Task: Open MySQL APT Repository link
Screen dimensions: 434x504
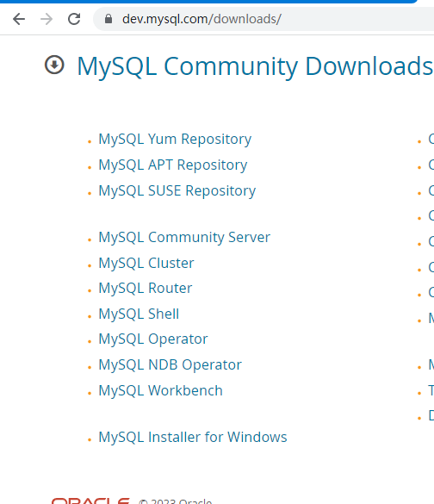Action: [x=173, y=165]
